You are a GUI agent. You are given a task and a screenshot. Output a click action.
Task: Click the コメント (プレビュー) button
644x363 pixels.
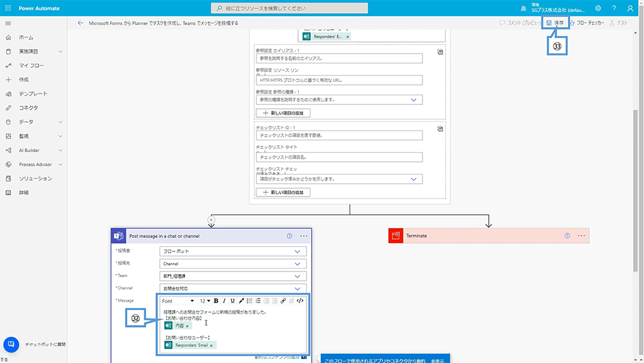click(x=520, y=23)
